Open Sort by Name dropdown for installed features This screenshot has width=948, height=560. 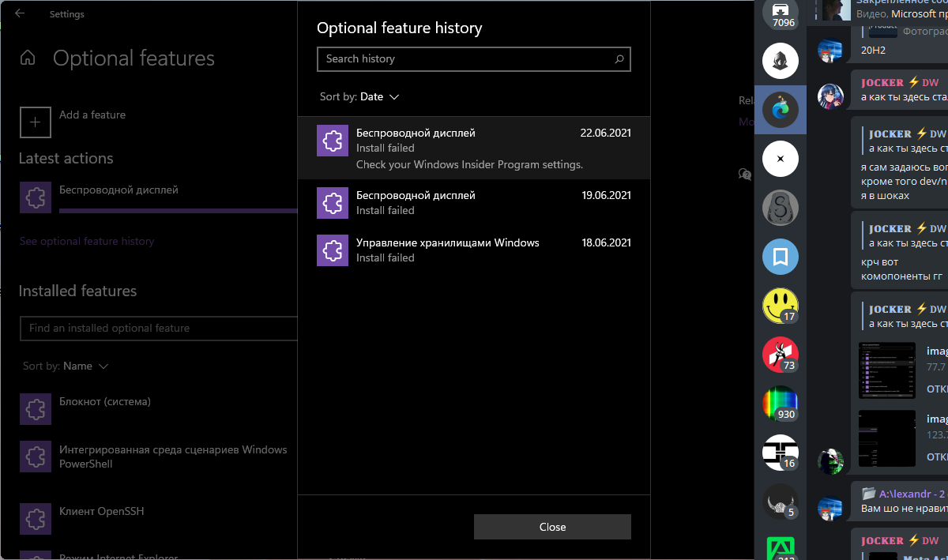point(66,366)
